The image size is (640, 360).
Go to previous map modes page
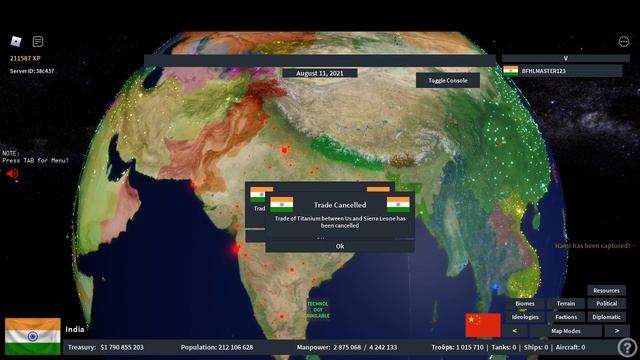(515, 331)
